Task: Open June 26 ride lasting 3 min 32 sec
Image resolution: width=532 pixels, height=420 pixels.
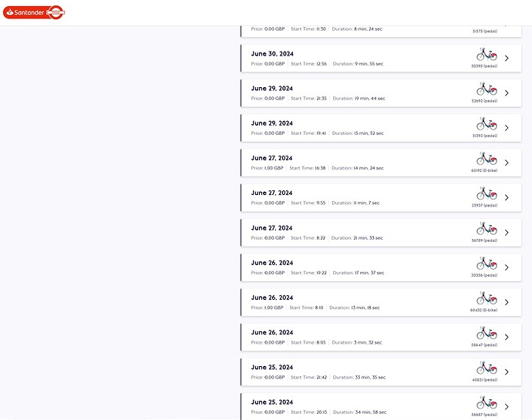Action: tap(381, 338)
